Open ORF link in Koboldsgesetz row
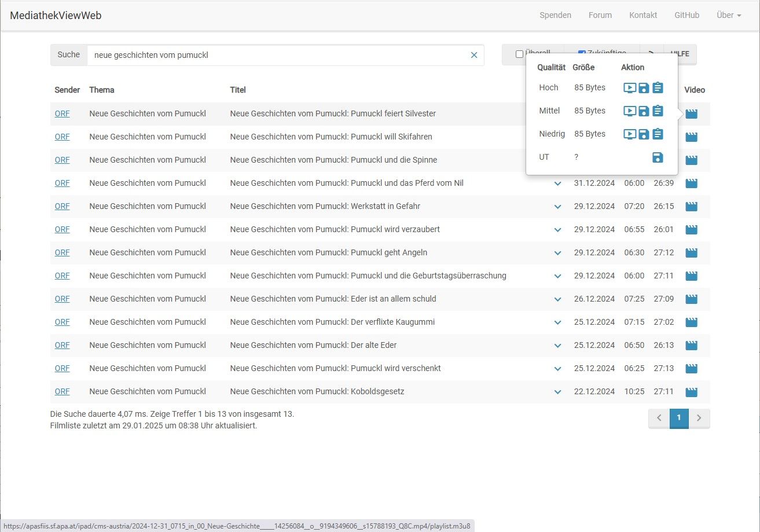The image size is (760, 532). 62,391
